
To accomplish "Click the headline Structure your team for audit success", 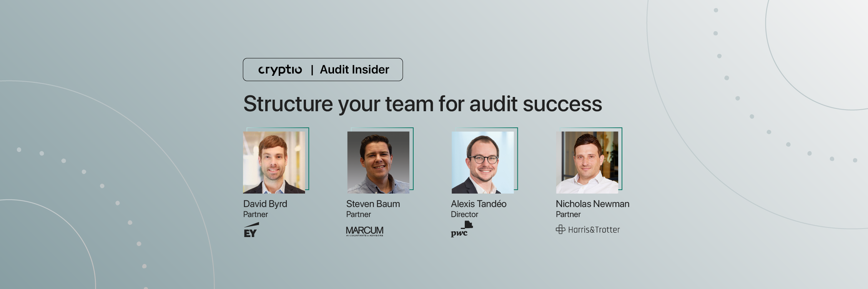I will click(422, 104).
